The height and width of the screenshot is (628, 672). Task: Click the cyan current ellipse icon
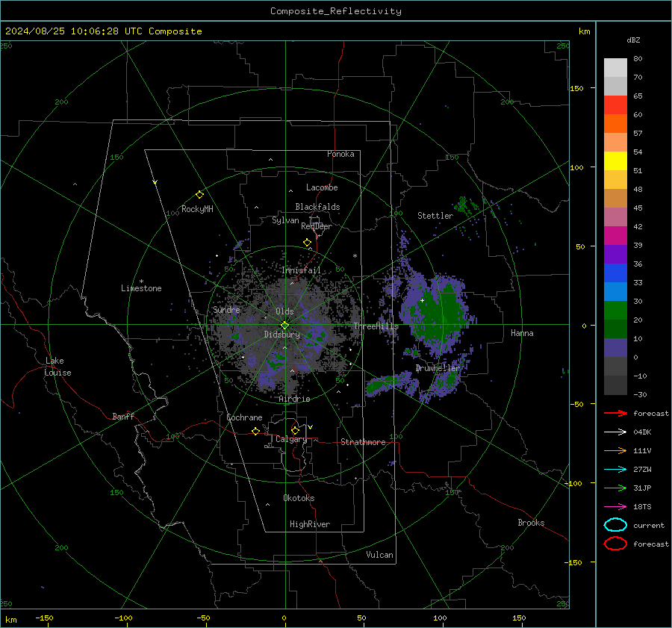(615, 525)
